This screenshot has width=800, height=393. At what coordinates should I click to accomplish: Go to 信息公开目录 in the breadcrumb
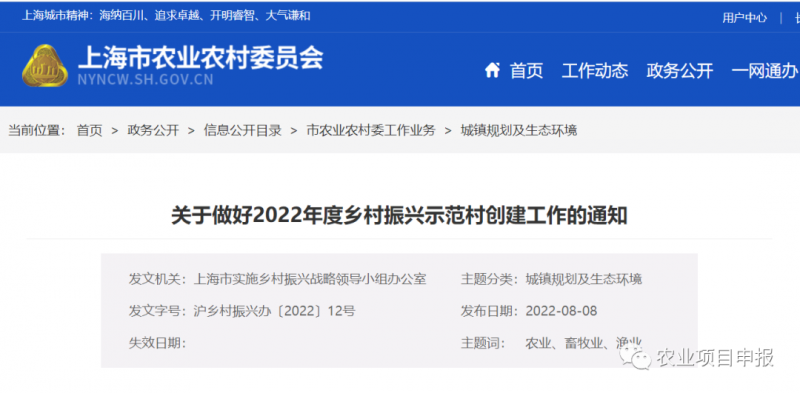click(243, 130)
